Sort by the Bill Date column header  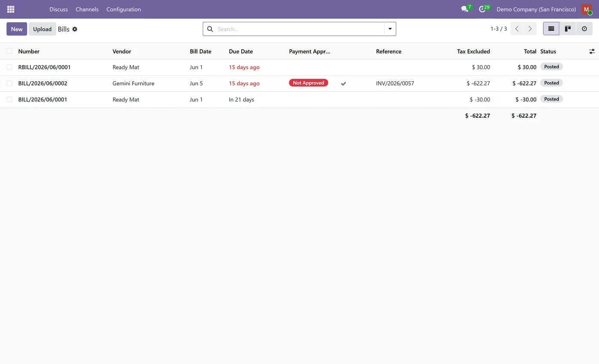(200, 51)
